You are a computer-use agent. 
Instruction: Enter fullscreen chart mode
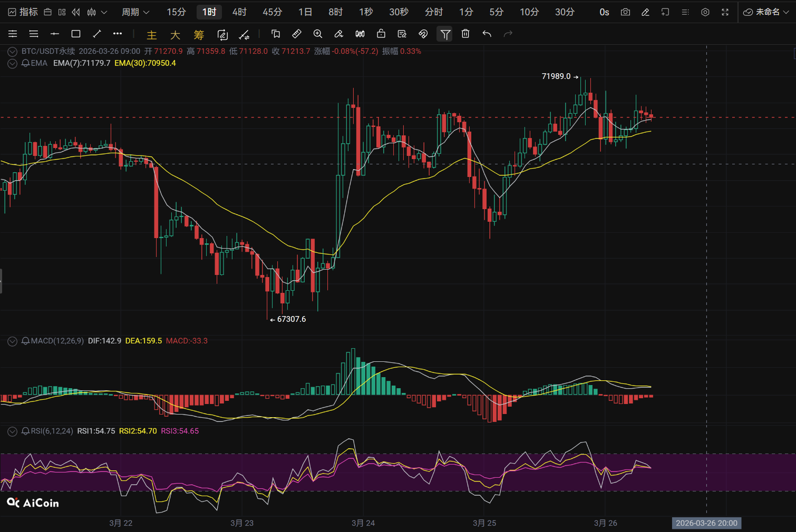(725, 12)
